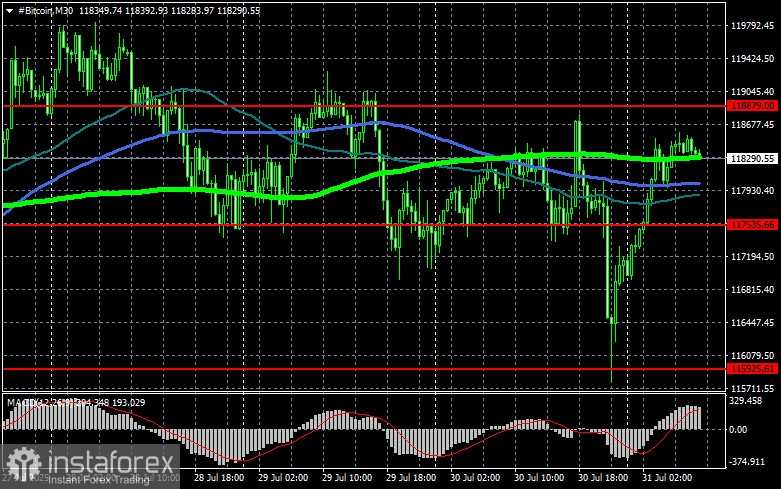Click the 116079.50 price axis label
Screen dimensions: 781x489
pos(752,356)
